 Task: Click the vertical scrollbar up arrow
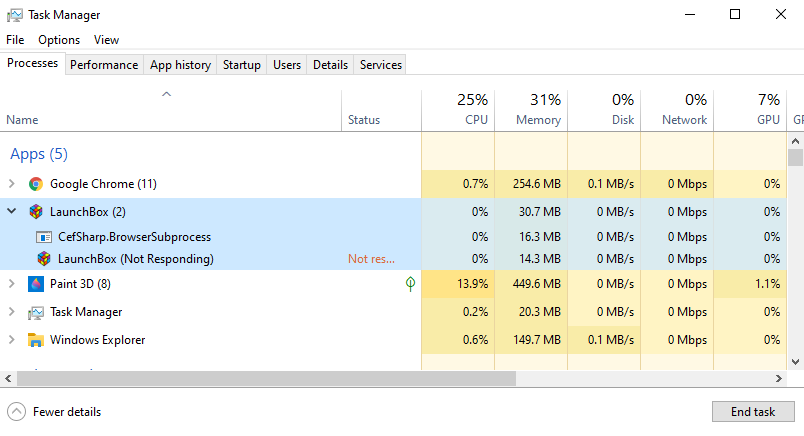tap(795, 141)
